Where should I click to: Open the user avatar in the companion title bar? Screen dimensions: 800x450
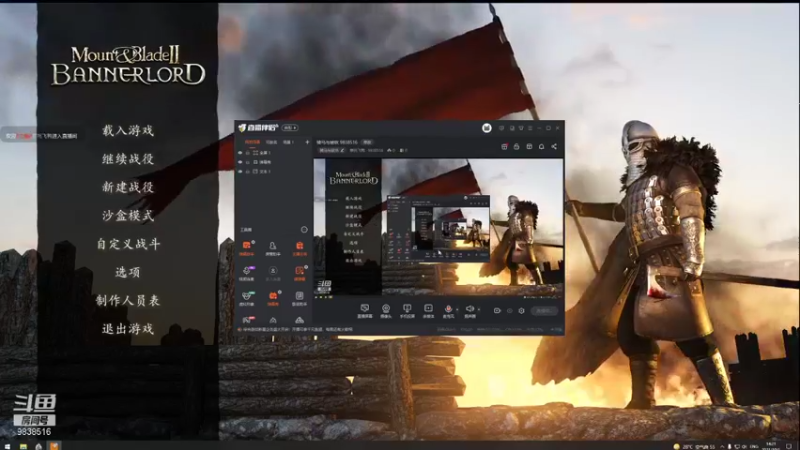(x=487, y=128)
